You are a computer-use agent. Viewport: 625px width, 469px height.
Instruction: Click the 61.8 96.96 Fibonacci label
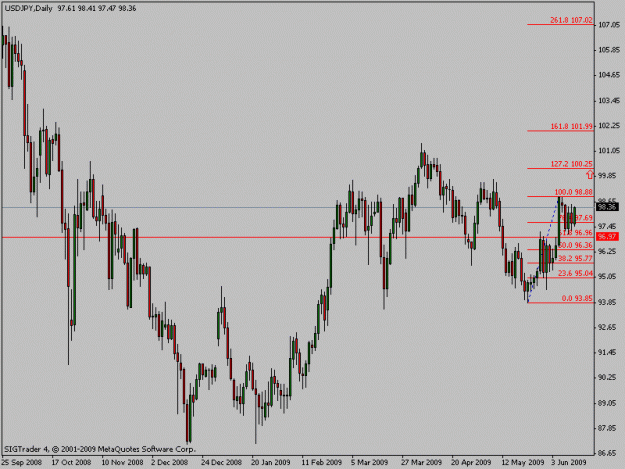(x=576, y=233)
